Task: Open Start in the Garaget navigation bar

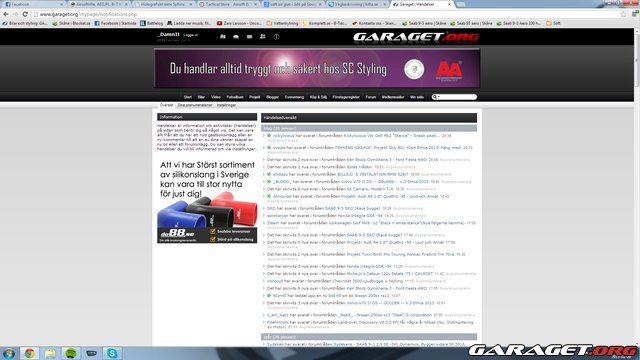Action: [x=188, y=97]
